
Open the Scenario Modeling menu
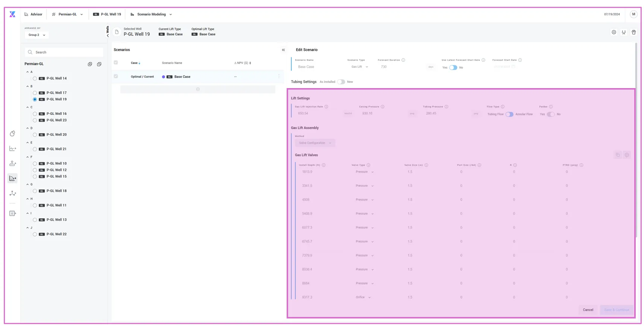pos(151,14)
